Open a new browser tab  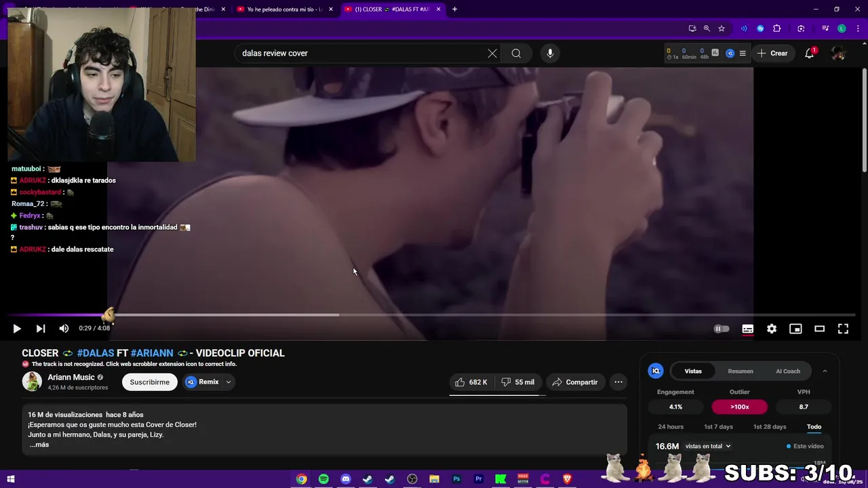(454, 9)
